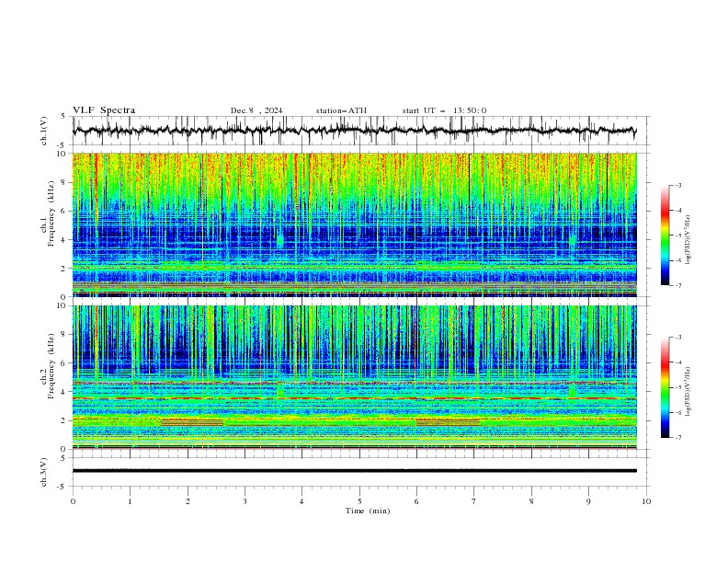Click the "ch.1(V)" waveform axis label
Image resolution: width=728 pixels, height=563 pixels.
[x=44, y=131]
